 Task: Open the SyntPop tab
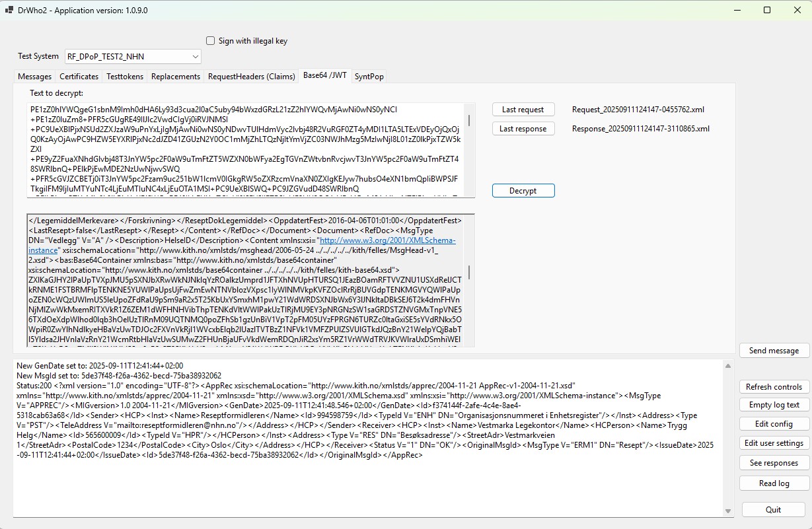tap(369, 76)
